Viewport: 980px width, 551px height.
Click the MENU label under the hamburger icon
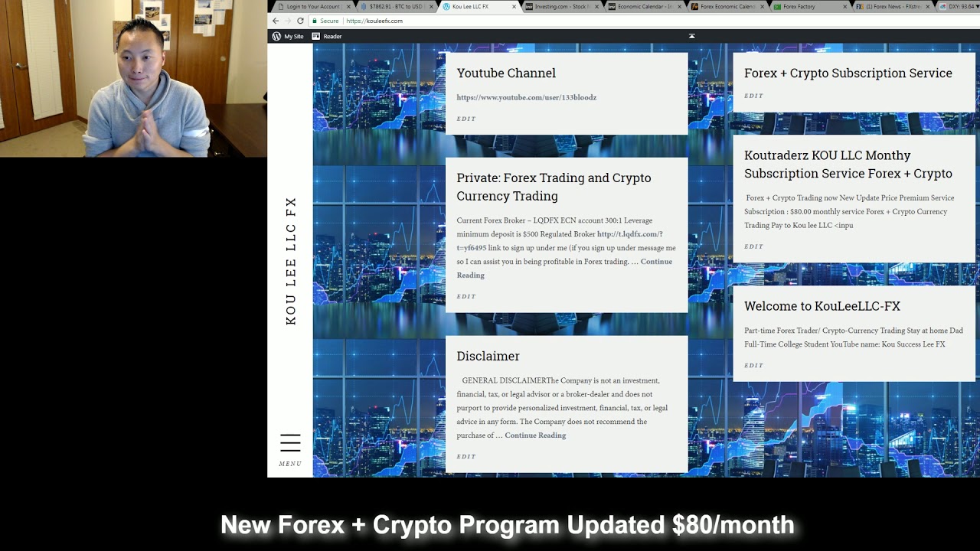pyautogui.click(x=290, y=464)
